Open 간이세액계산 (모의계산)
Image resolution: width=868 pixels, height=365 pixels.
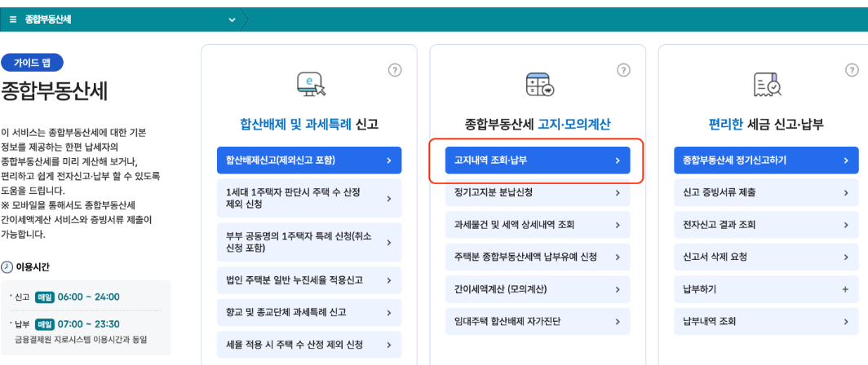pyautogui.click(x=538, y=289)
